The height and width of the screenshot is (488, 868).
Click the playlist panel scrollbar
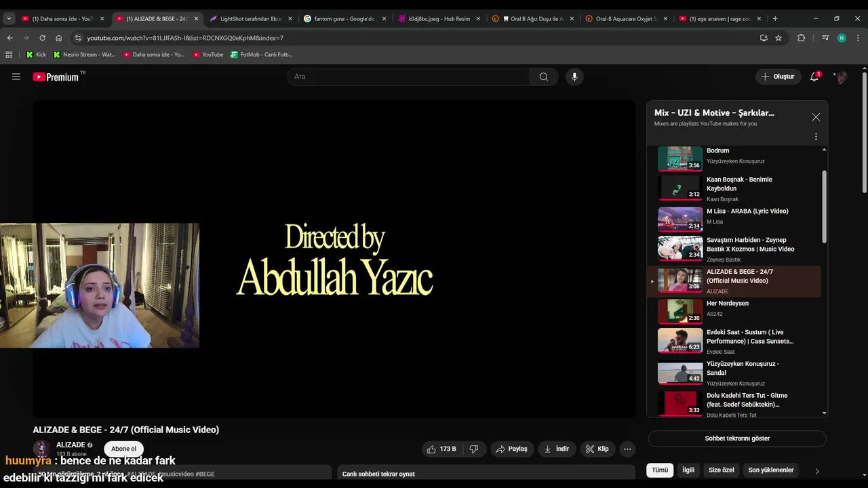[x=824, y=207]
